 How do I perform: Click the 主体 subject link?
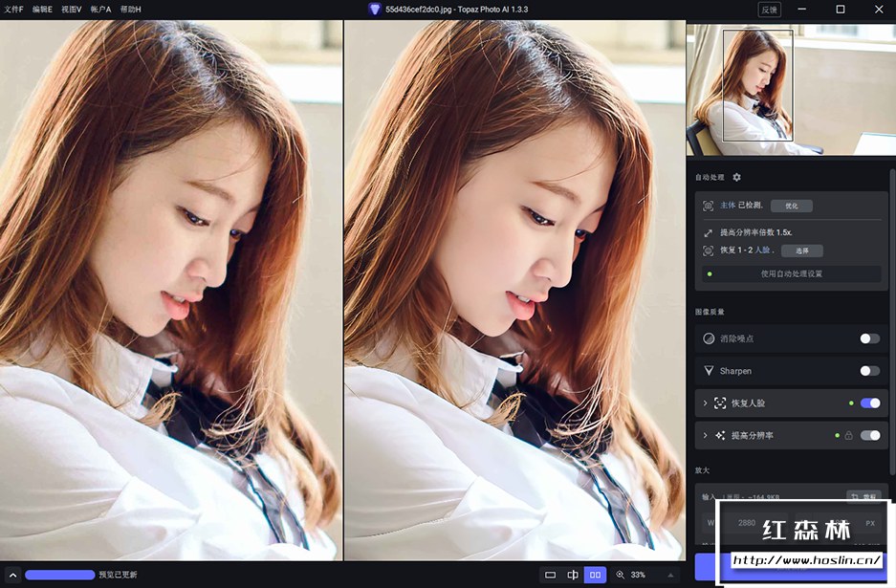click(x=728, y=206)
